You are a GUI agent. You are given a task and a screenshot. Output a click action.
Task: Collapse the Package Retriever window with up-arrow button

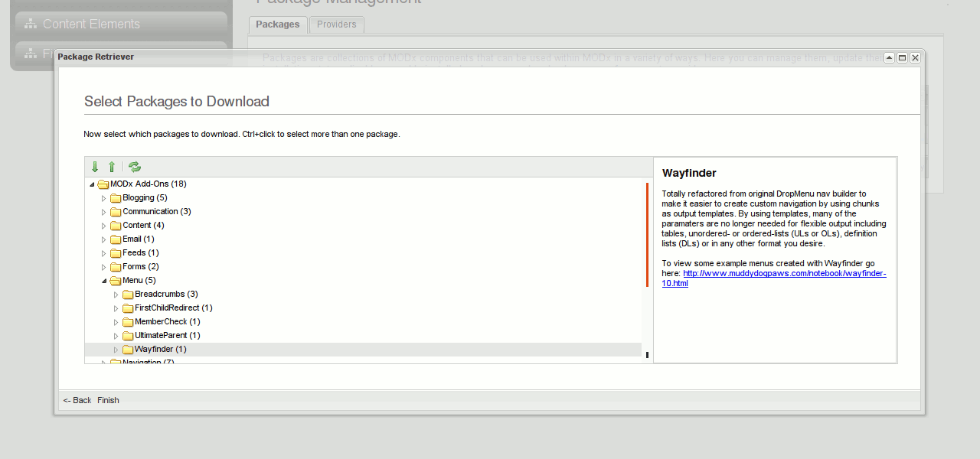(x=889, y=57)
